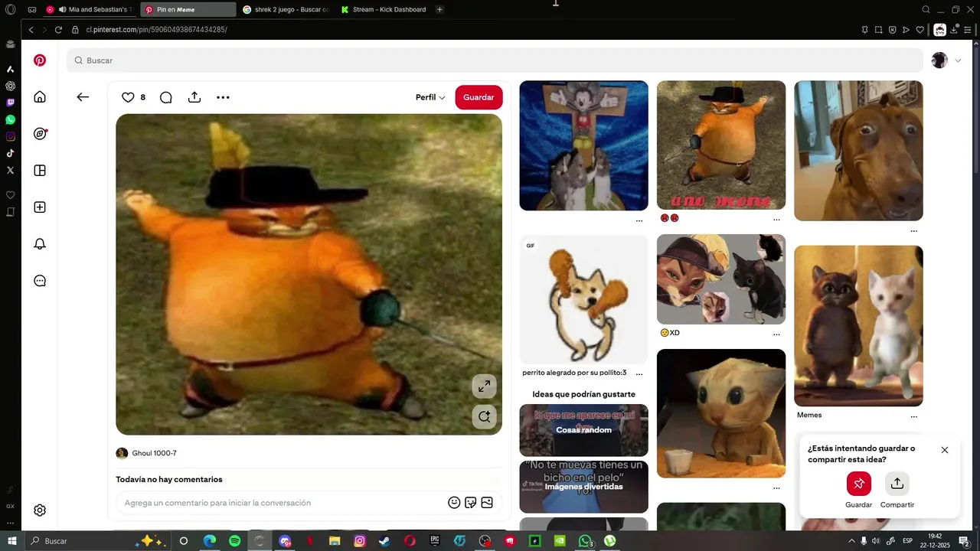
Task: Select the Pin en Meme tab
Action: (188, 10)
